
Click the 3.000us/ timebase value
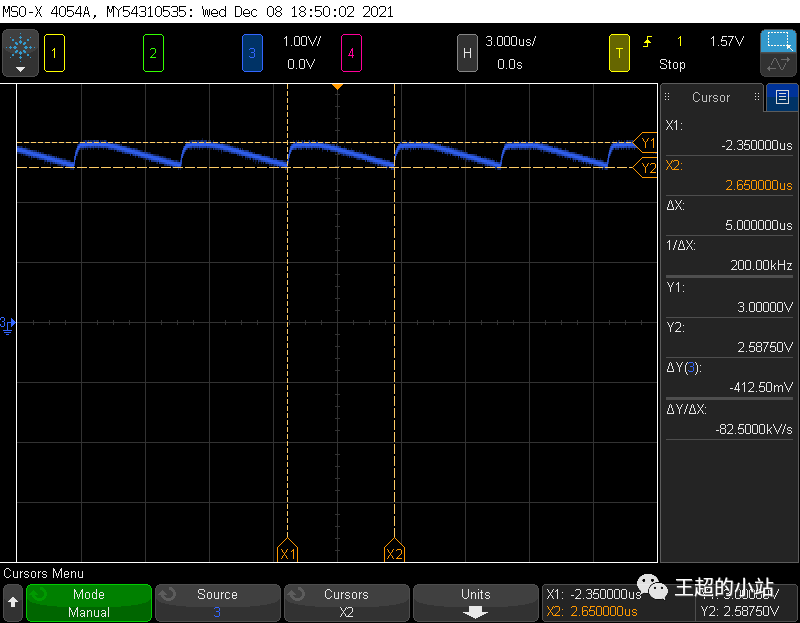click(x=510, y=41)
